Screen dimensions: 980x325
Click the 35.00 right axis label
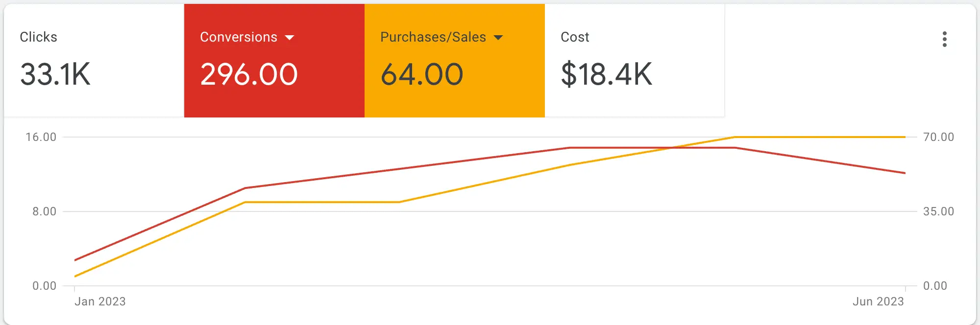tap(938, 211)
